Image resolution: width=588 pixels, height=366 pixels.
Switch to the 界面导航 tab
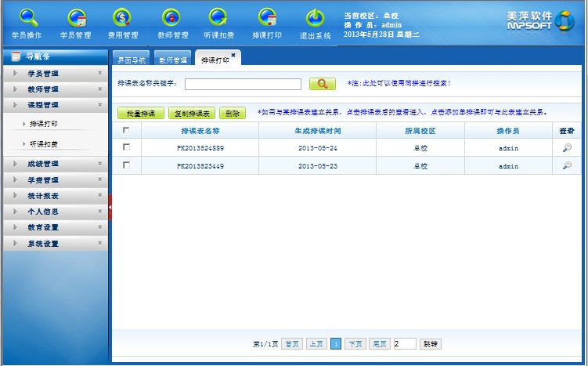[131, 60]
